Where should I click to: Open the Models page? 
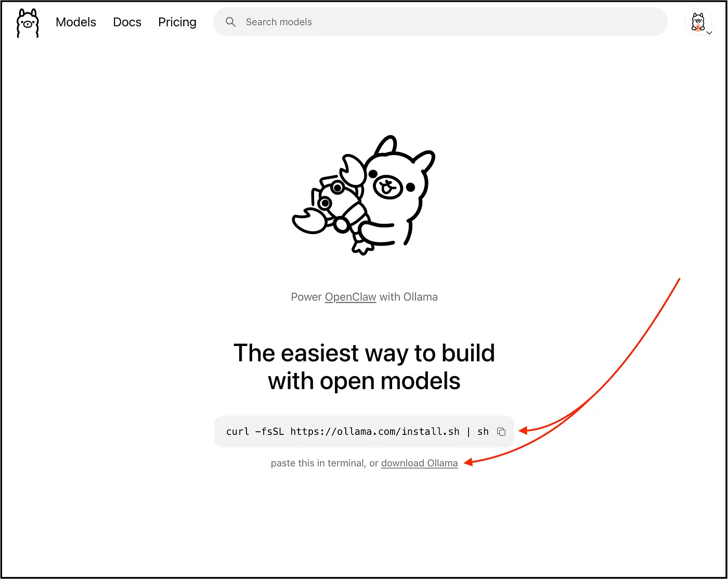[76, 22]
